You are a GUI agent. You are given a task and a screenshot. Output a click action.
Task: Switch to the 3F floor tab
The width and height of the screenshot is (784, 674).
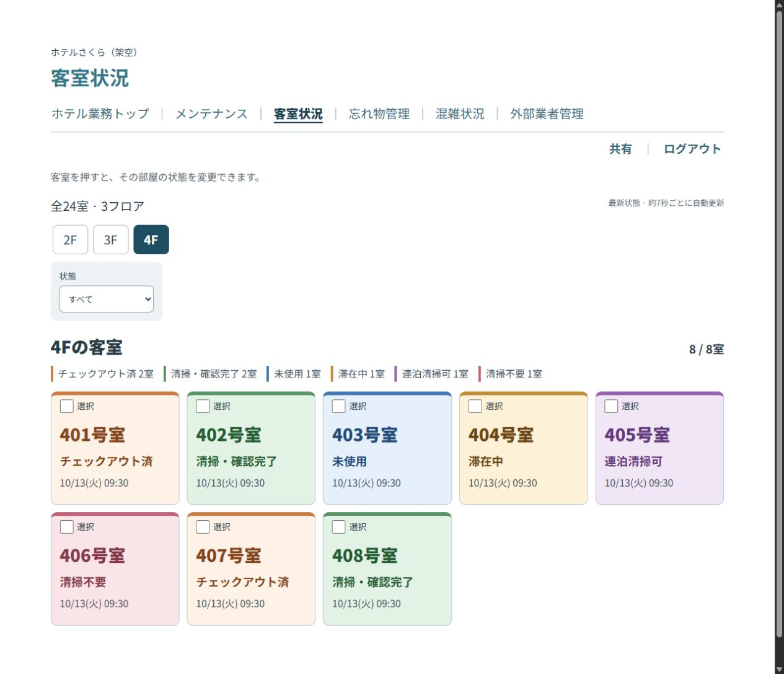[110, 240]
